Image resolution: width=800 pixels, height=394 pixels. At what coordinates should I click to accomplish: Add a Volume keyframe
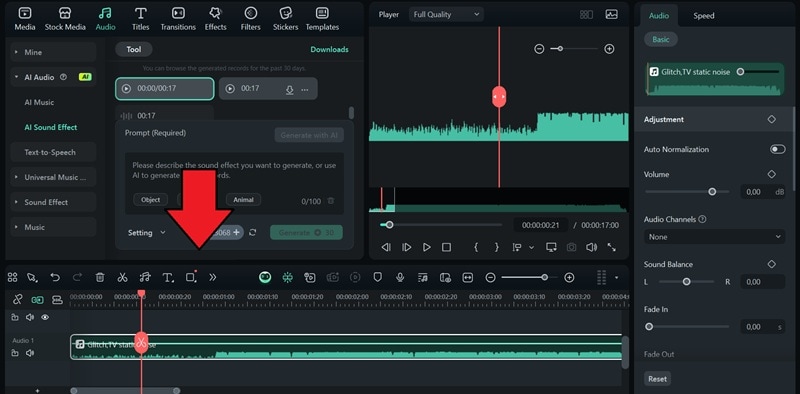pos(771,174)
